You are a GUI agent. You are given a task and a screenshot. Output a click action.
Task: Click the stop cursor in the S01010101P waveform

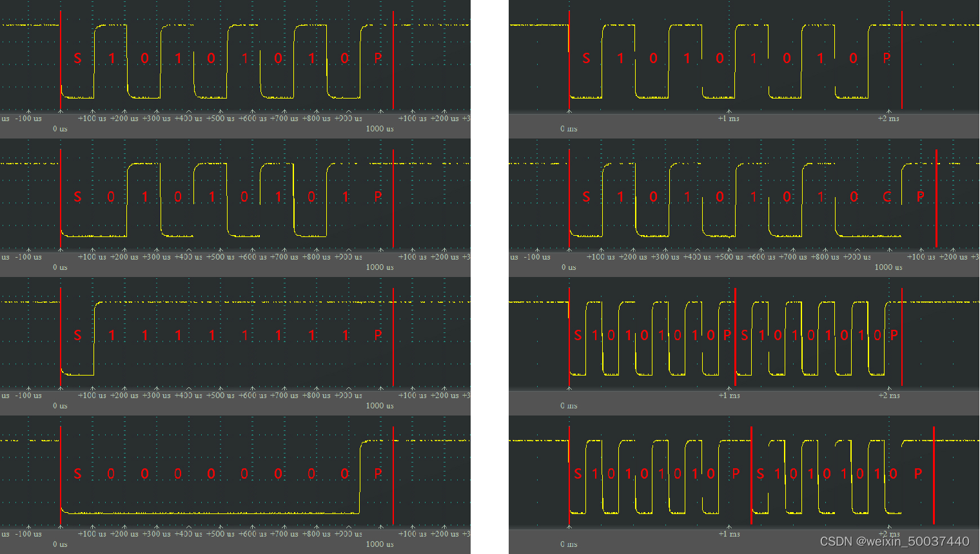pyautogui.click(x=393, y=198)
